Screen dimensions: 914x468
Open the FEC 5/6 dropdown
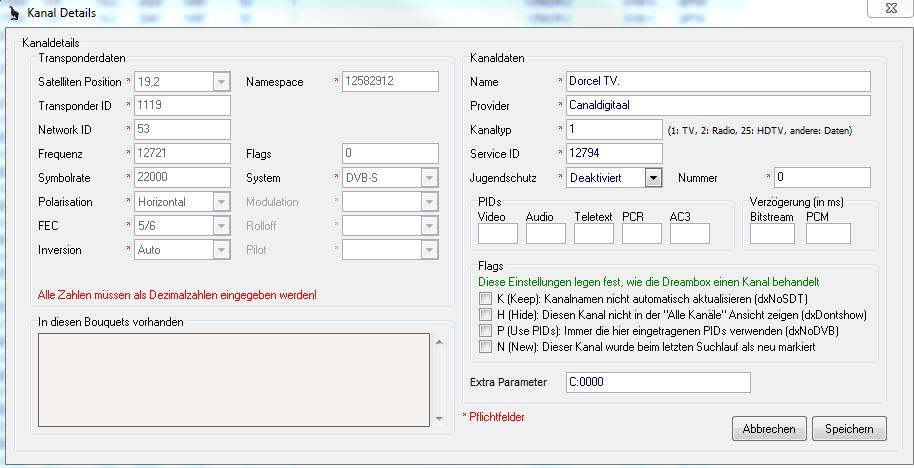coord(221,226)
